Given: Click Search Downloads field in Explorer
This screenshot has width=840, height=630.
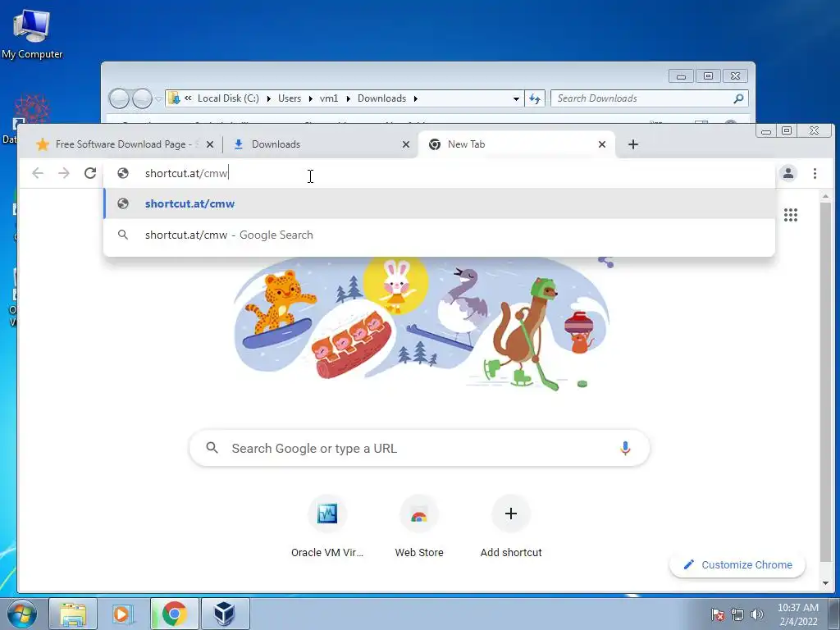Looking at the screenshot, I should 643,98.
